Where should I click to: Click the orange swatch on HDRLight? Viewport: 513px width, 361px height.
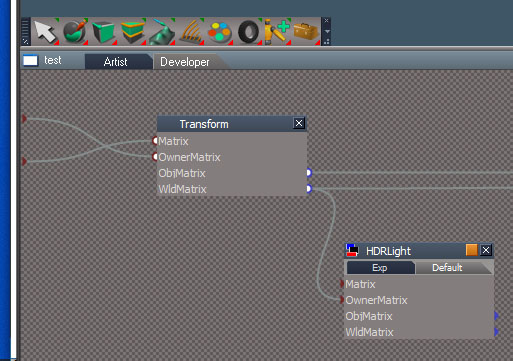472,250
